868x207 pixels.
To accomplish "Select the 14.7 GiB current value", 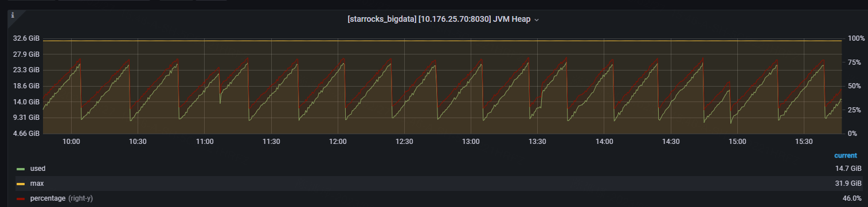I will (849, 169).
